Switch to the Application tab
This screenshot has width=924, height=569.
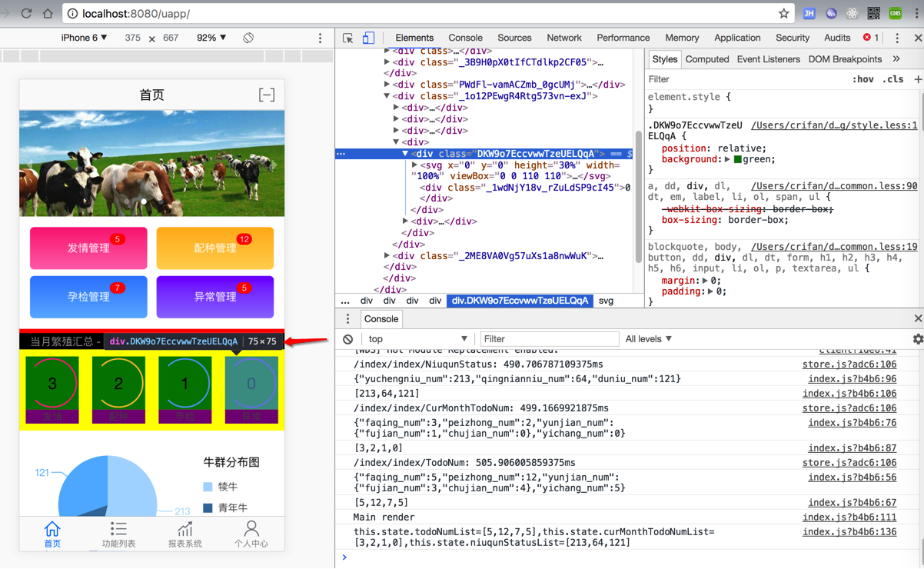click(x=737, y=38)
